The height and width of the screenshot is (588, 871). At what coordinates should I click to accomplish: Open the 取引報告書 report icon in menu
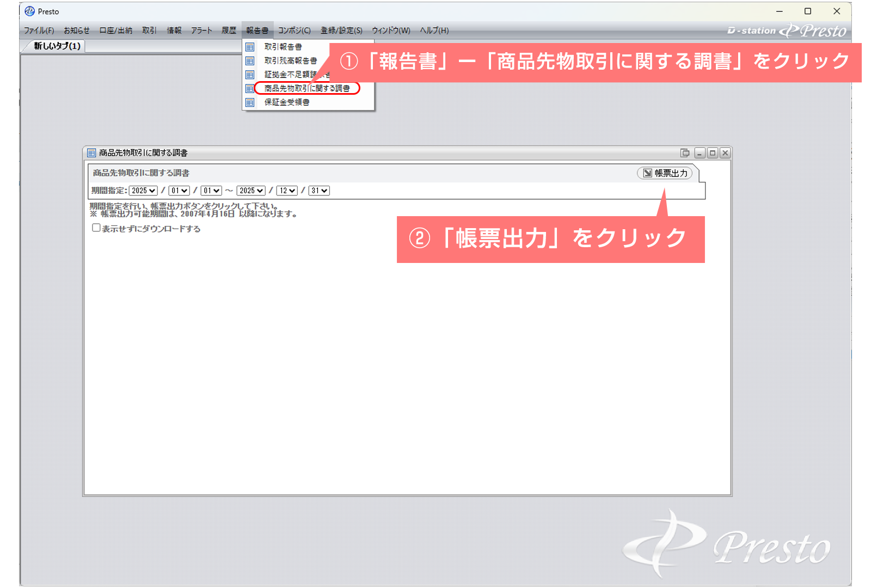tap(250, 47)
